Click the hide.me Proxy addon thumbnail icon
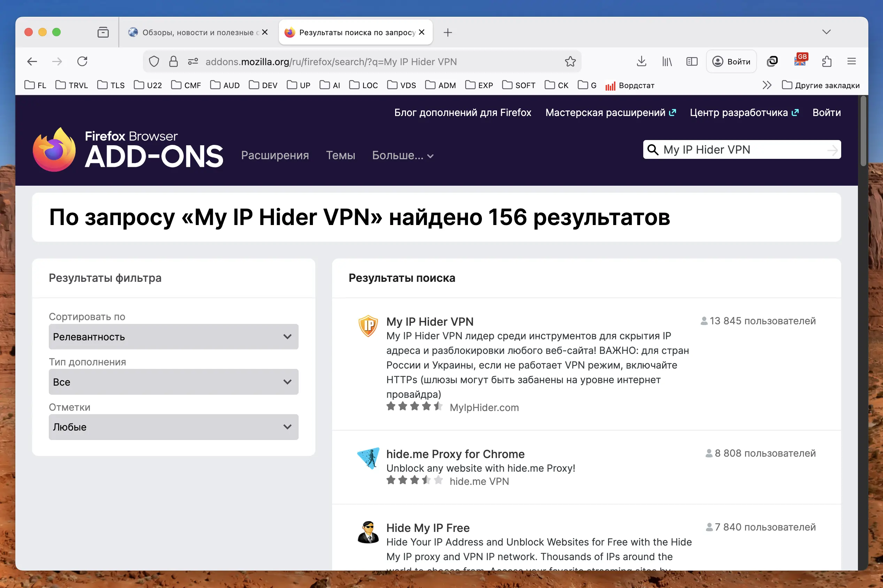 pos(368,458)
